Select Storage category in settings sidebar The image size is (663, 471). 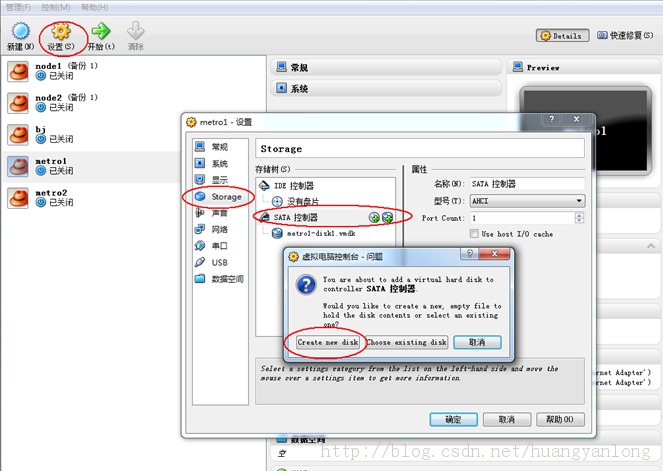click(220, 197)
